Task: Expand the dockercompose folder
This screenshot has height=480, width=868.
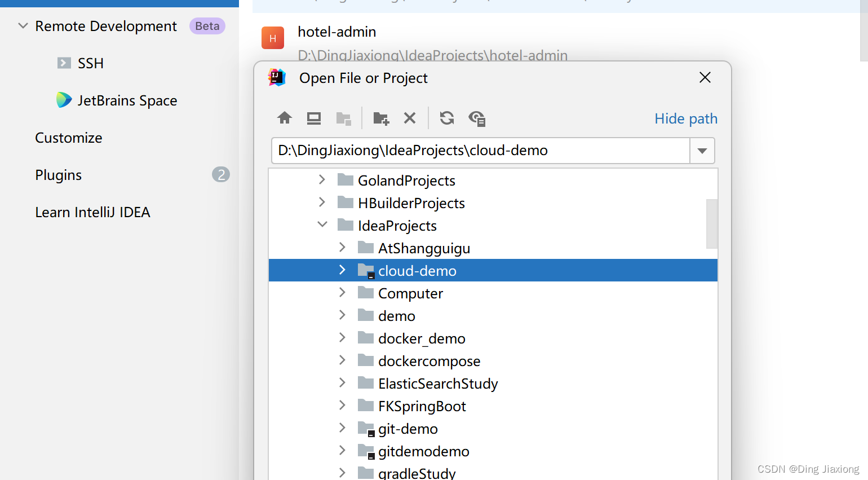Action: [x=342, y=360]
